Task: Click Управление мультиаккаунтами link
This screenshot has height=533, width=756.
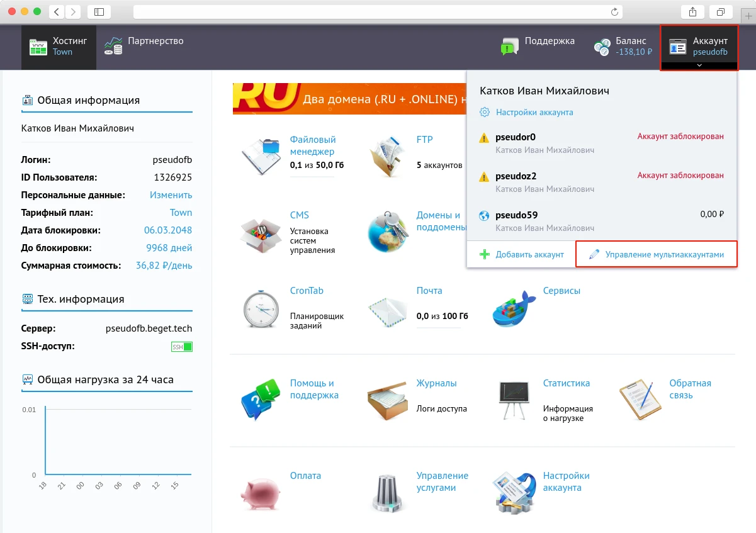Action: pos(664,255)
